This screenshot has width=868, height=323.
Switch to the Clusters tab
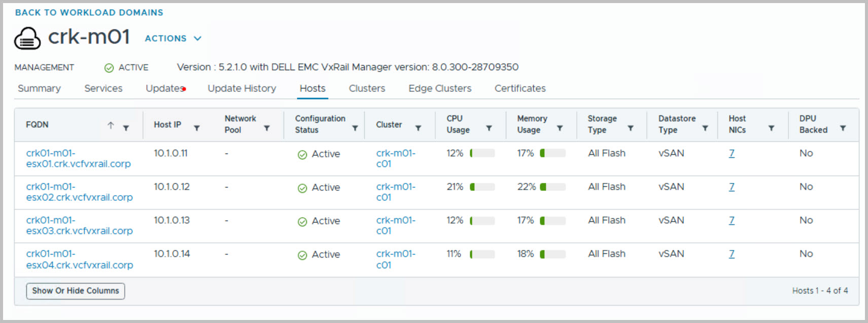[x=367, y=88]
